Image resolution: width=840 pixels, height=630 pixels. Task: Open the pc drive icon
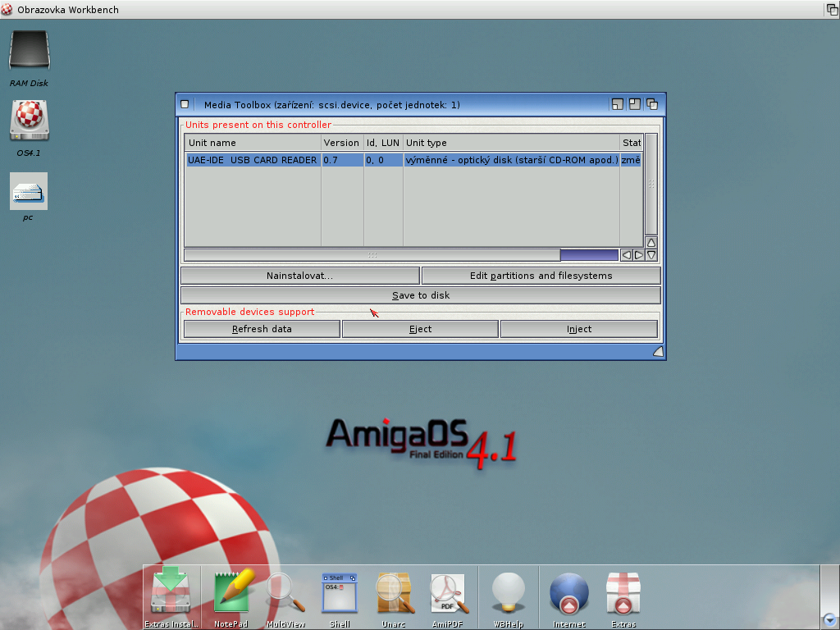(29, 191)
